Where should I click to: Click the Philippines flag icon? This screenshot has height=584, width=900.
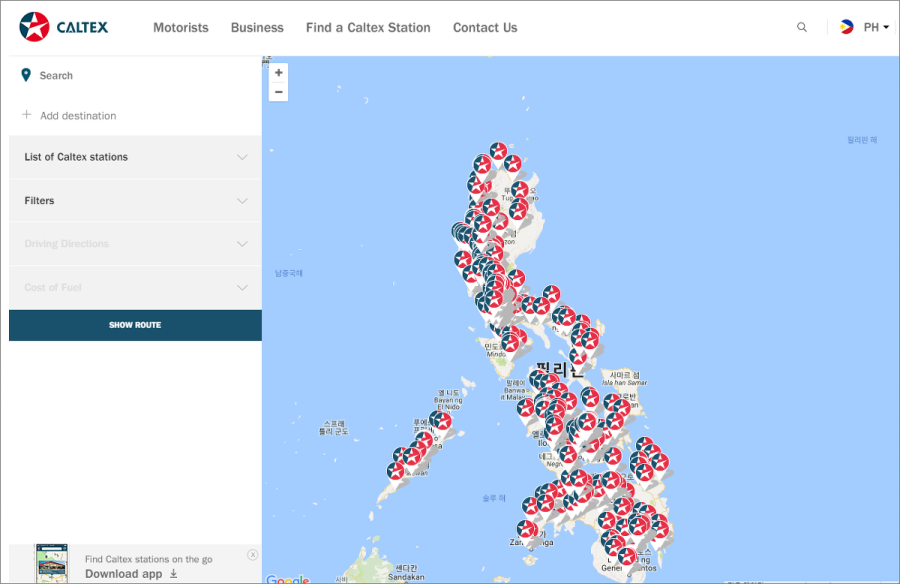coord(846,27)
